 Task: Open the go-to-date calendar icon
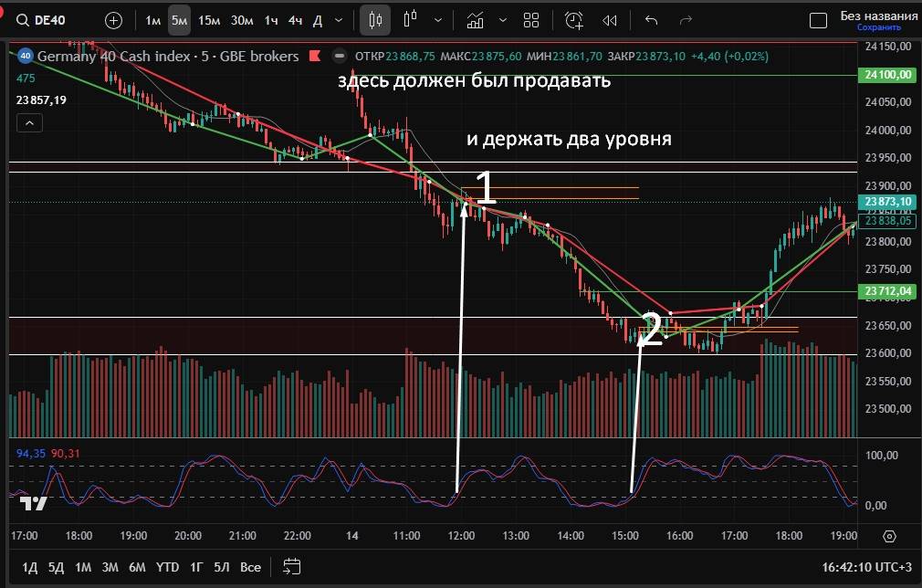292,567
